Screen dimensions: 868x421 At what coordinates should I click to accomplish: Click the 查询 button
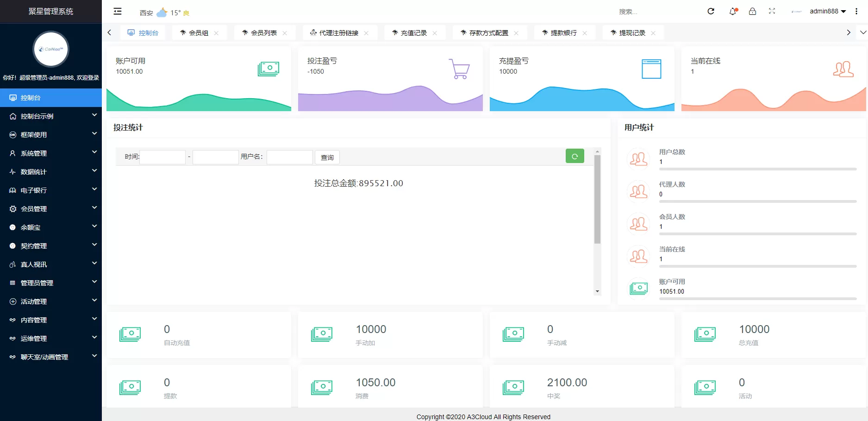coord(327,157)
